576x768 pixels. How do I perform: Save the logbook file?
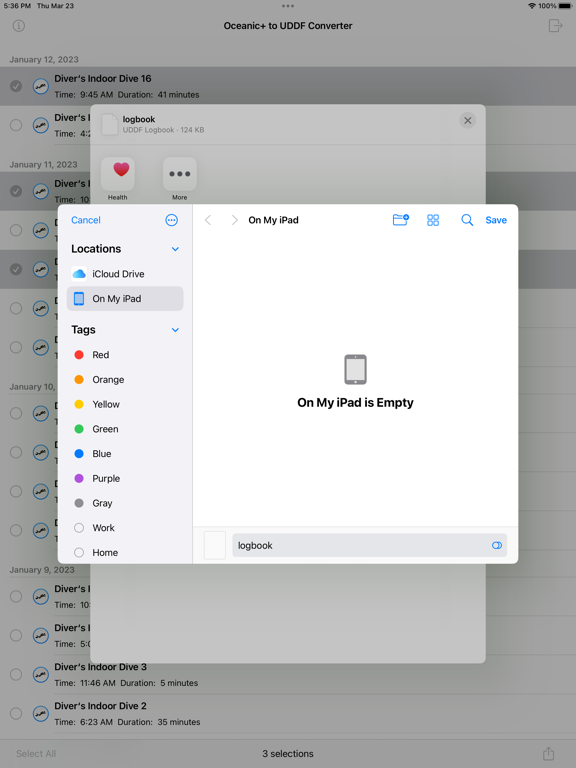(x=496, y=220)
